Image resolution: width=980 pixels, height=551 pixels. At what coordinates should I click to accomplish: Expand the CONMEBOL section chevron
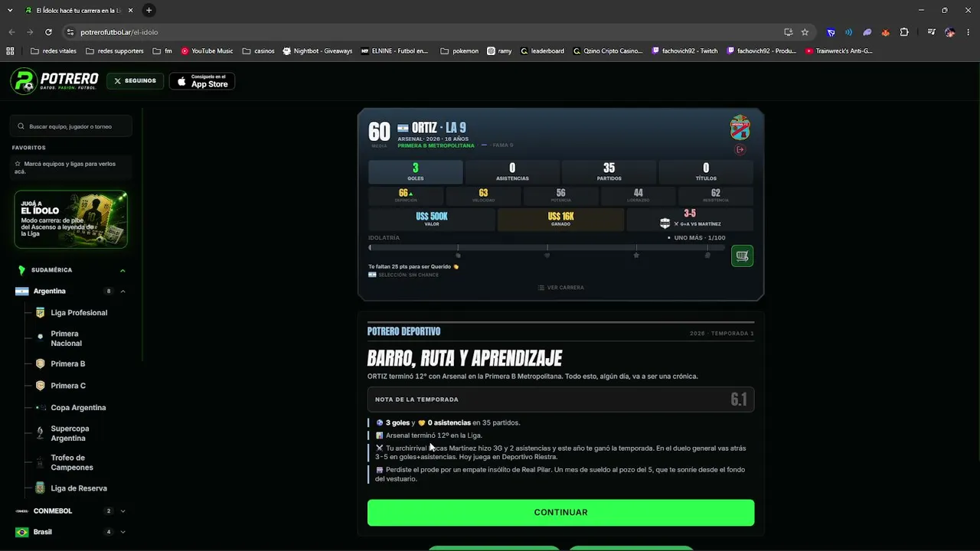point(122,511)
